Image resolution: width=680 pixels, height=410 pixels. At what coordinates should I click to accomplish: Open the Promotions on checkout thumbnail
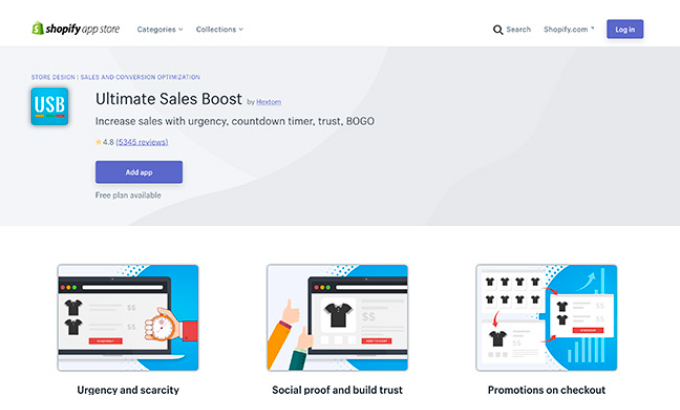click(546, 318)
